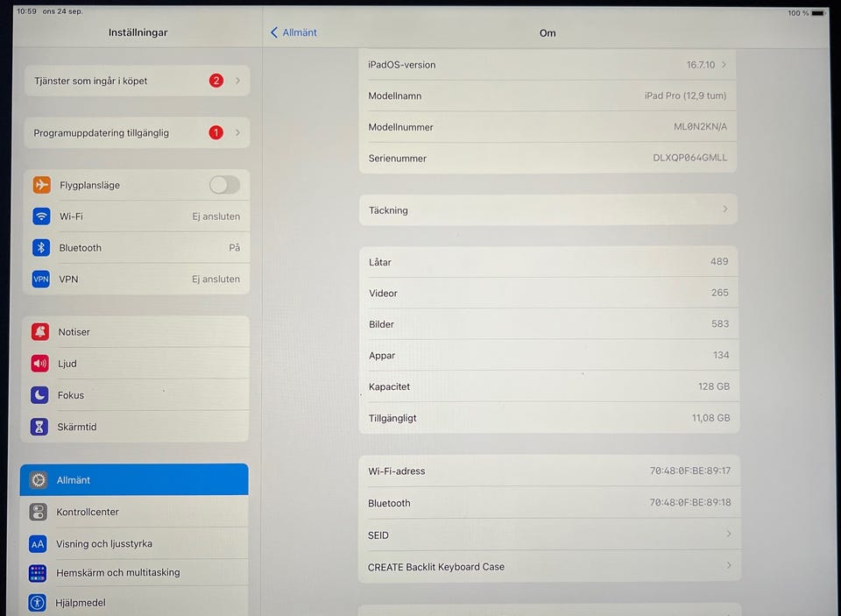The height and width of the screenshot is (616, 841).
Task: Tap the Hemskärm och multitasking grid icon
Action: tap(38, 573)
